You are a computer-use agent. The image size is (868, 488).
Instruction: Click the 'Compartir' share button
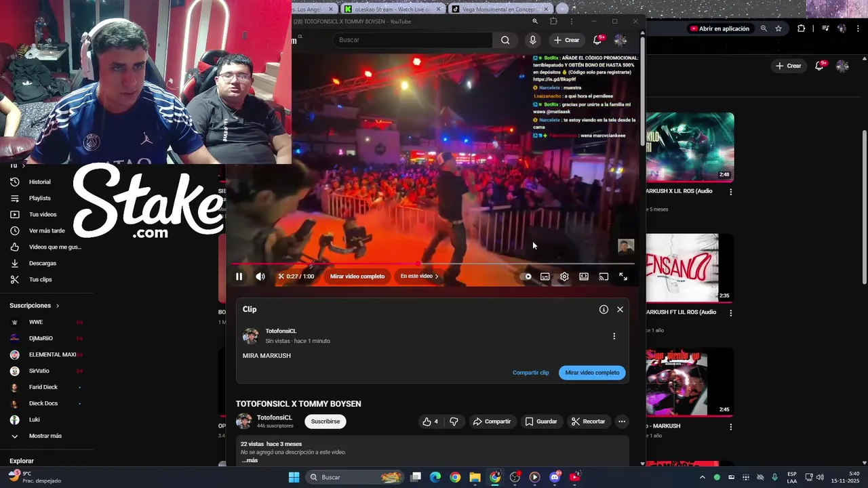[x=492, y=422]
